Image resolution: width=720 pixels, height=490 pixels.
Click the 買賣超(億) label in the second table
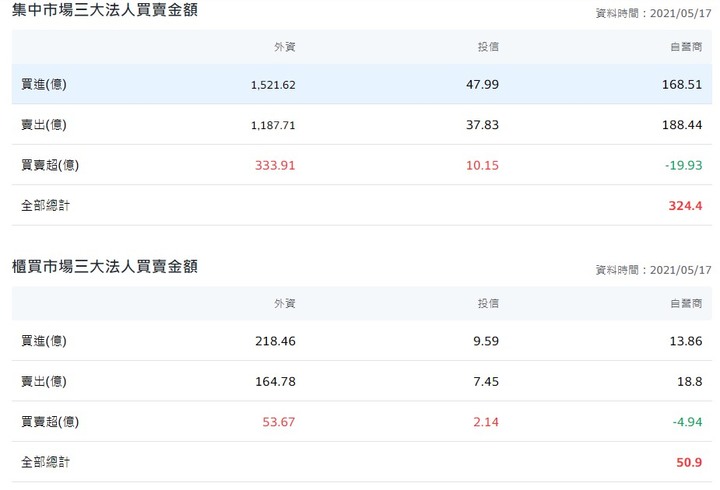click(x=50, y=422)
